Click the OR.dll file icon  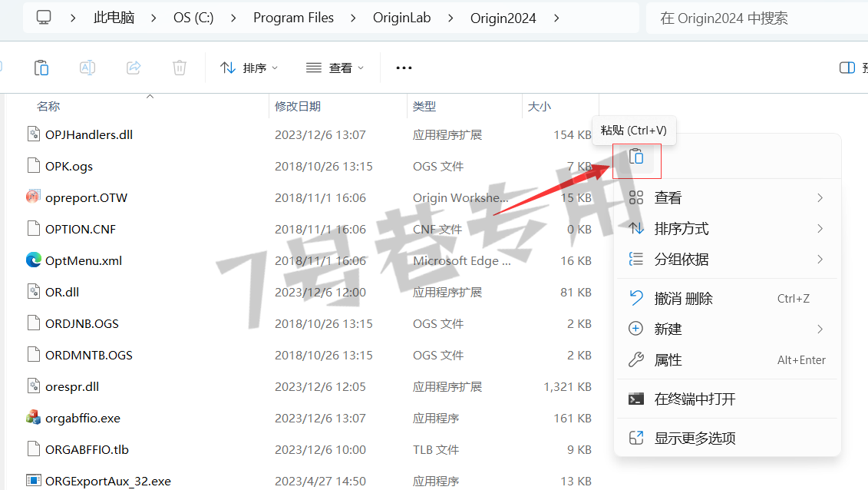[34, 291]
